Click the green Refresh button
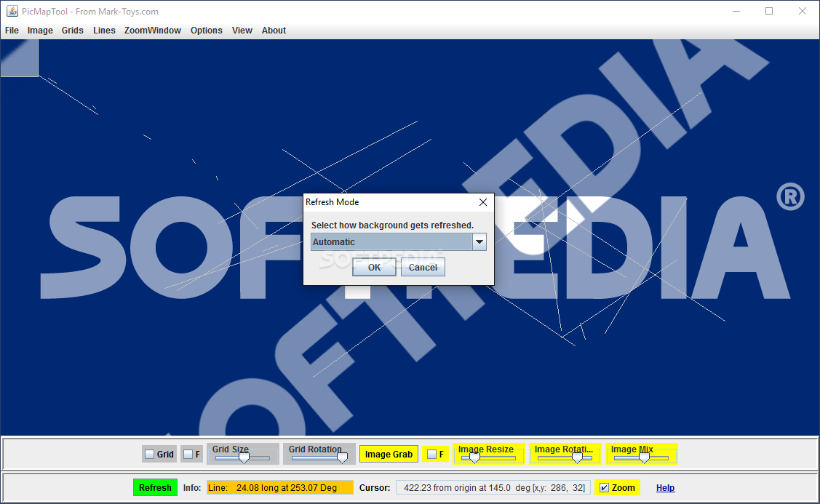 [x=155, y=488]
